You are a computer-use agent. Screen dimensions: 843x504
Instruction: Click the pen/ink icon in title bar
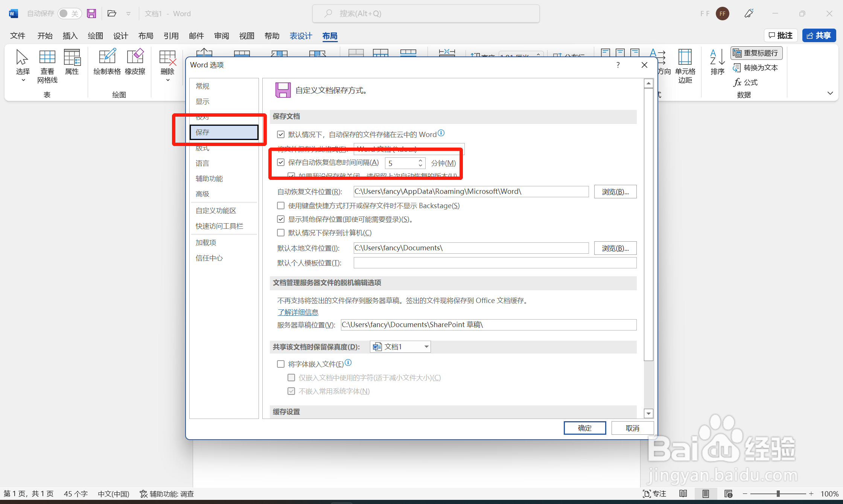[749, 14]
